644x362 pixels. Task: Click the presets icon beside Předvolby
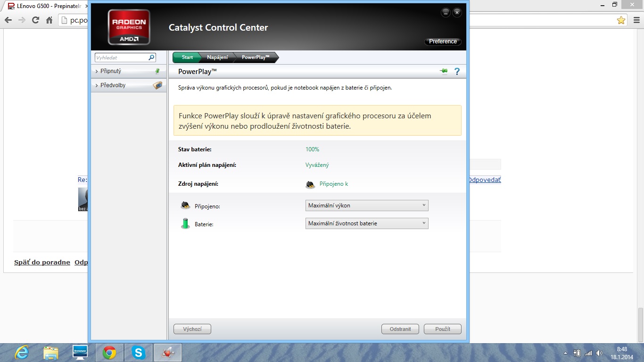(x=157, y=85)
